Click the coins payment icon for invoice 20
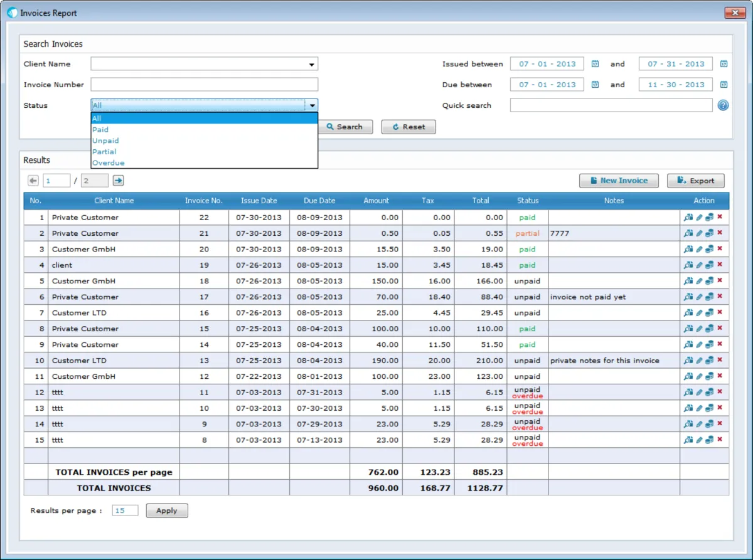The image size is (753, 560). point(709,249)
